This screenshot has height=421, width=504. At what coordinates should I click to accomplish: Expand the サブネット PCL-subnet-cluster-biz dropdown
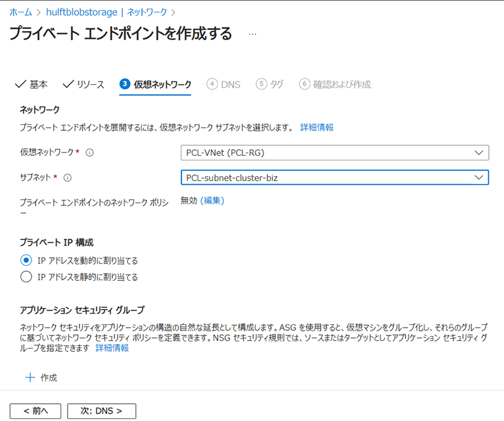pyautogui.click(x=334, y=178)
